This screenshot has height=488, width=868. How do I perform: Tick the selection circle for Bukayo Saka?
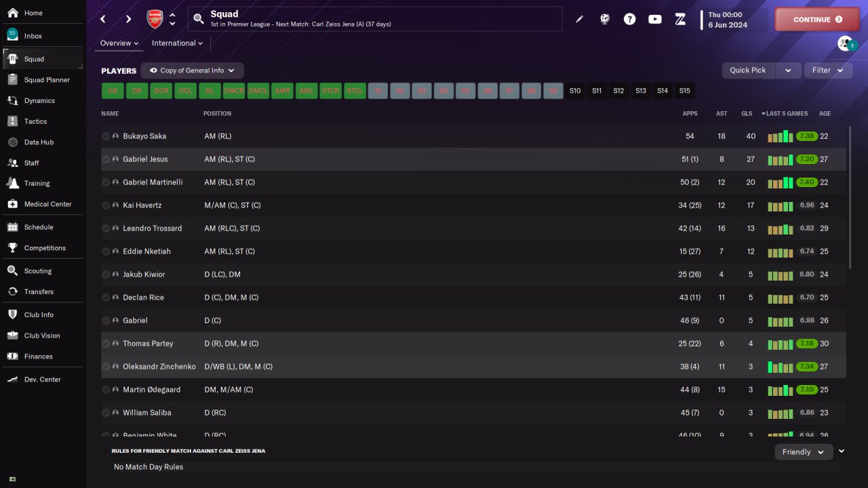[106, 136]
